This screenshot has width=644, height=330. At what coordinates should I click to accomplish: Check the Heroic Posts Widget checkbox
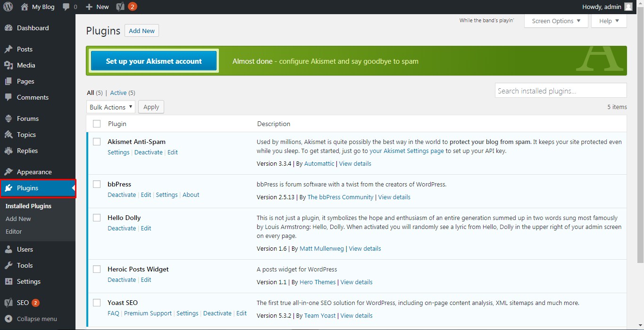(x=97, y=269)
